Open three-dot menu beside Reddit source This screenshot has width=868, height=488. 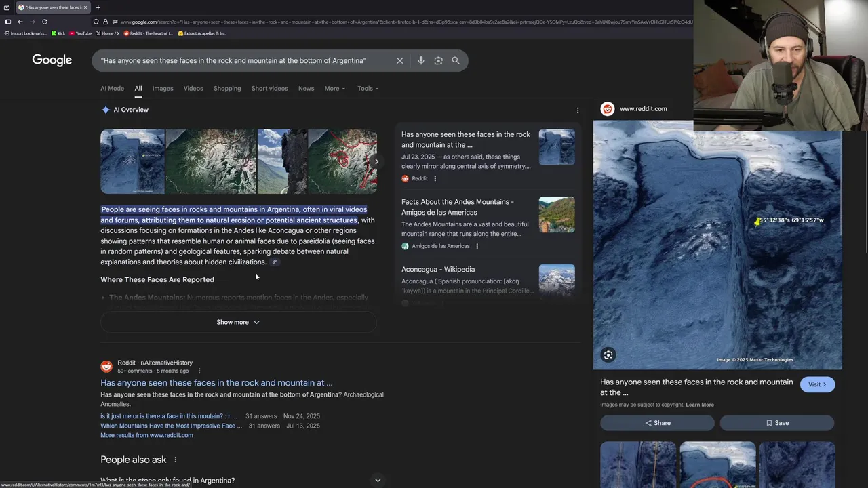pos(435,179)
